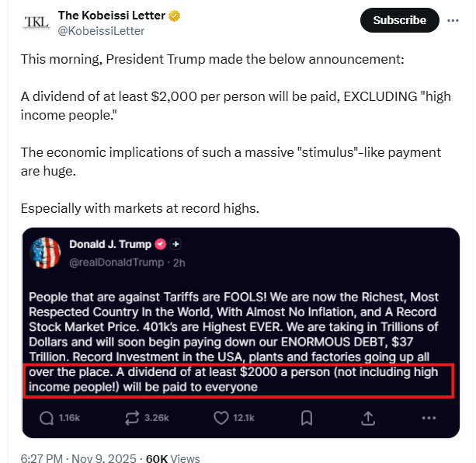Open the quoted post's three-dot more menu

429,418
